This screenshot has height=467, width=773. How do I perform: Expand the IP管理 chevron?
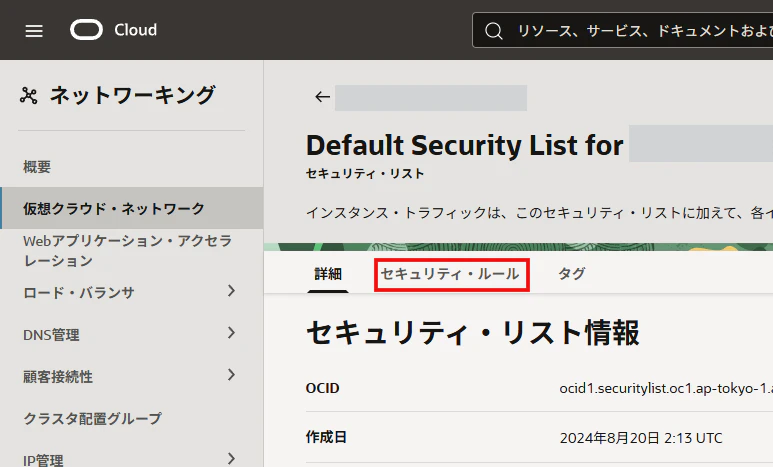[x=231, y=459]
